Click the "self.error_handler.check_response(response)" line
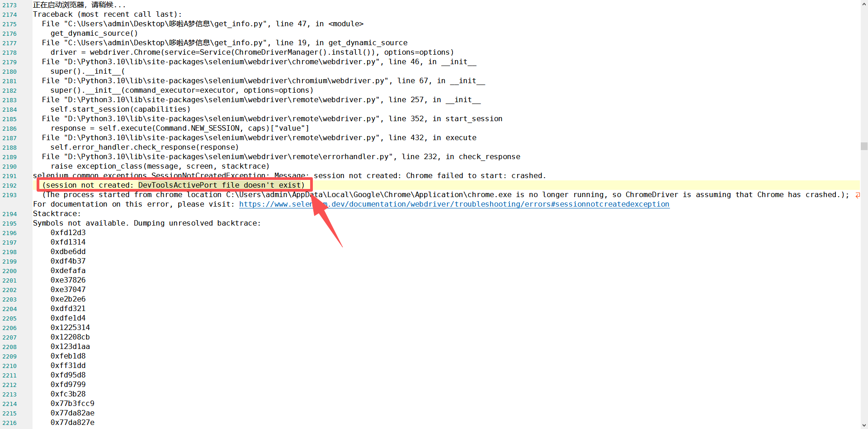This screenshot has height=429, width=868. coord(145,147)
